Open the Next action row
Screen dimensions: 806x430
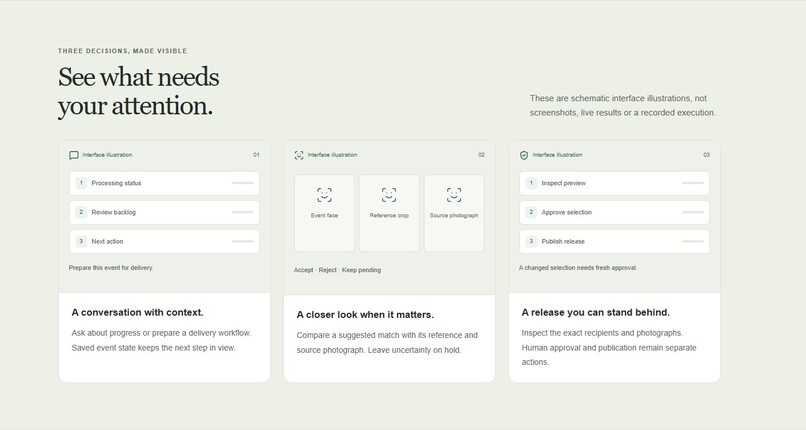pos(164,241)
